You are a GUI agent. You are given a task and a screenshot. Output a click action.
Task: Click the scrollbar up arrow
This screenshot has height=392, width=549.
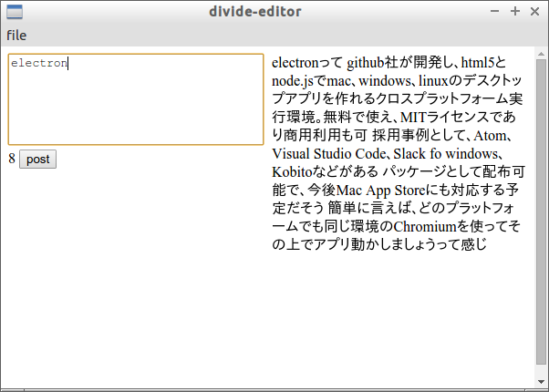coord(541,54)
